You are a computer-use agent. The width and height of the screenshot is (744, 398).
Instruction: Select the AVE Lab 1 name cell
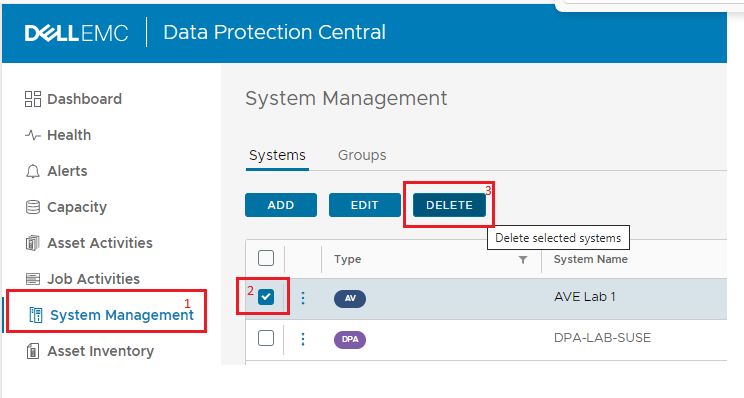coord(585,297)
